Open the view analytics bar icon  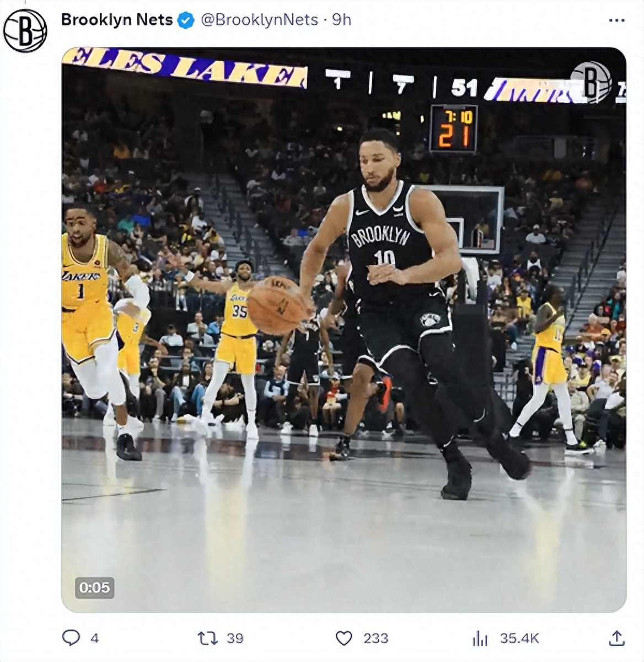click(x=480, y=638)
